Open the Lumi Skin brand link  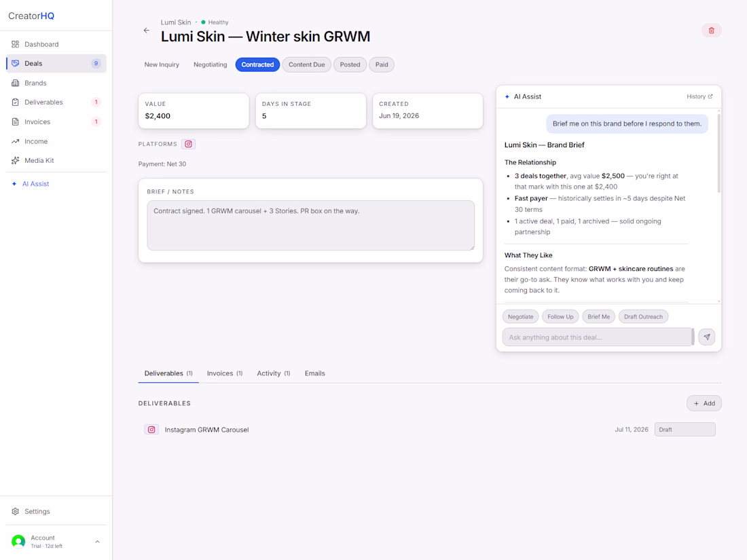tap(176, 22)
